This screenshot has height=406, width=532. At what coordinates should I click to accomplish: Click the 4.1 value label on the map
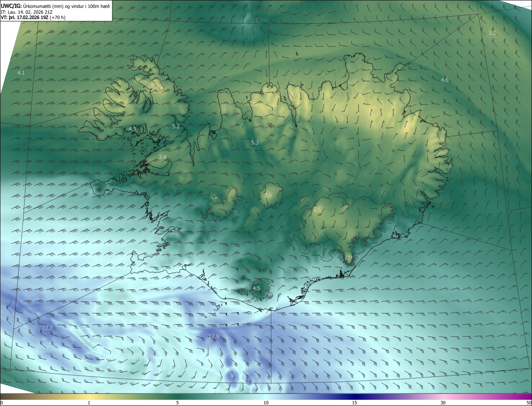[21, 73]
